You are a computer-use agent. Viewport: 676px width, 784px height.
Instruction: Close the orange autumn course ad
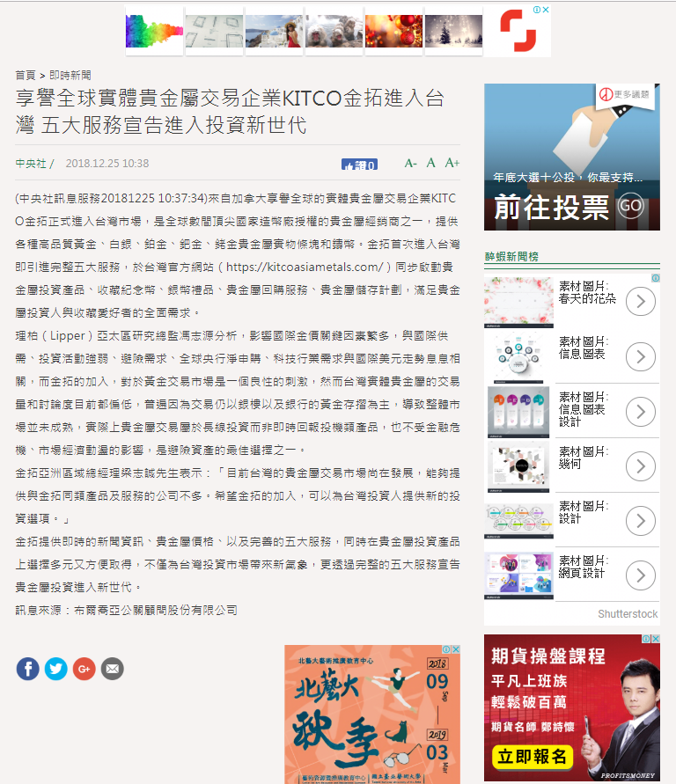pos(455,649)
